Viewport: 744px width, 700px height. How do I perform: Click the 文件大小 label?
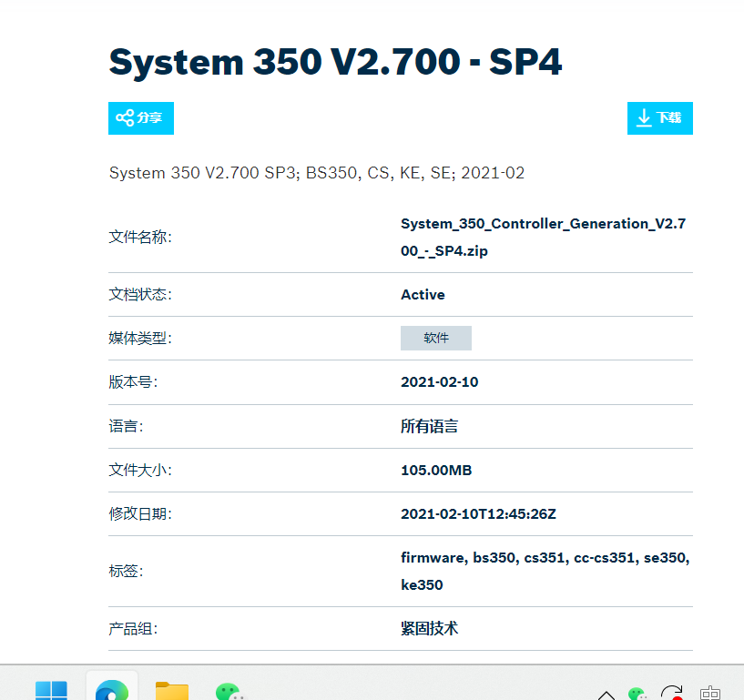click(x=140, y=470)
